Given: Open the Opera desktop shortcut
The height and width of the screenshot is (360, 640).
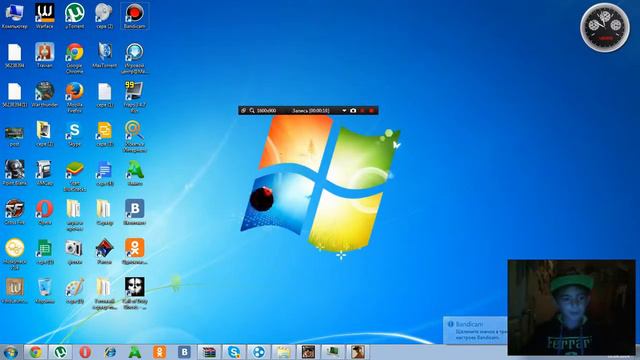Looking at the screenshot, I should click(44, 212).
